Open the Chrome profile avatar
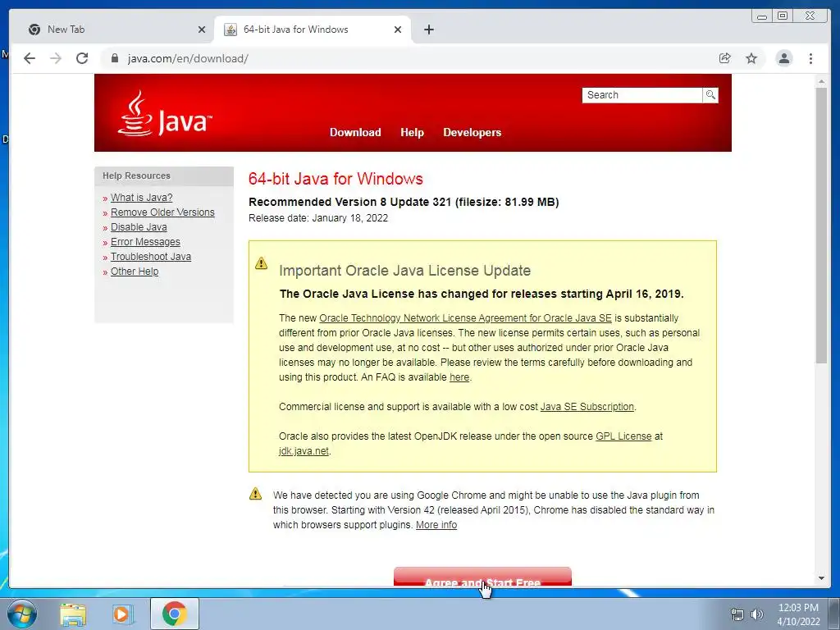Image resolution: width=840 pixels, height=630 pixels. 784,58
